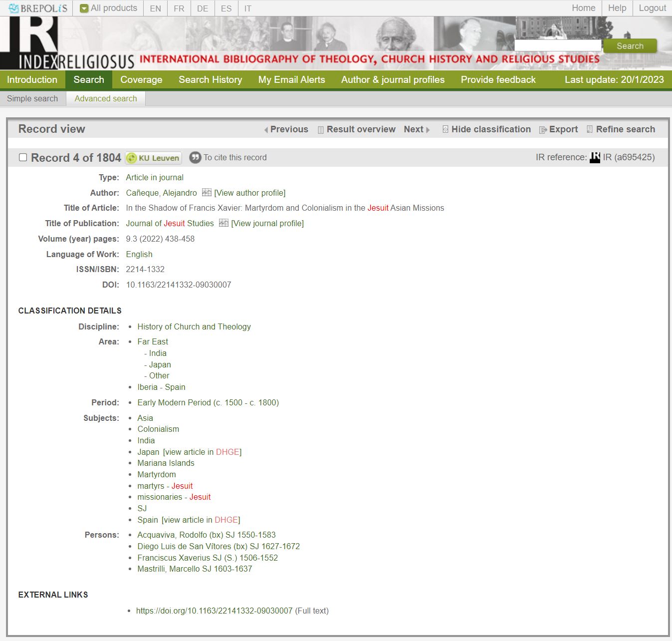The width and height of the screenshot is (672, 641).
Task: Open Refine search via its icon
Action: pyautogui.click(x=590, y=129)
